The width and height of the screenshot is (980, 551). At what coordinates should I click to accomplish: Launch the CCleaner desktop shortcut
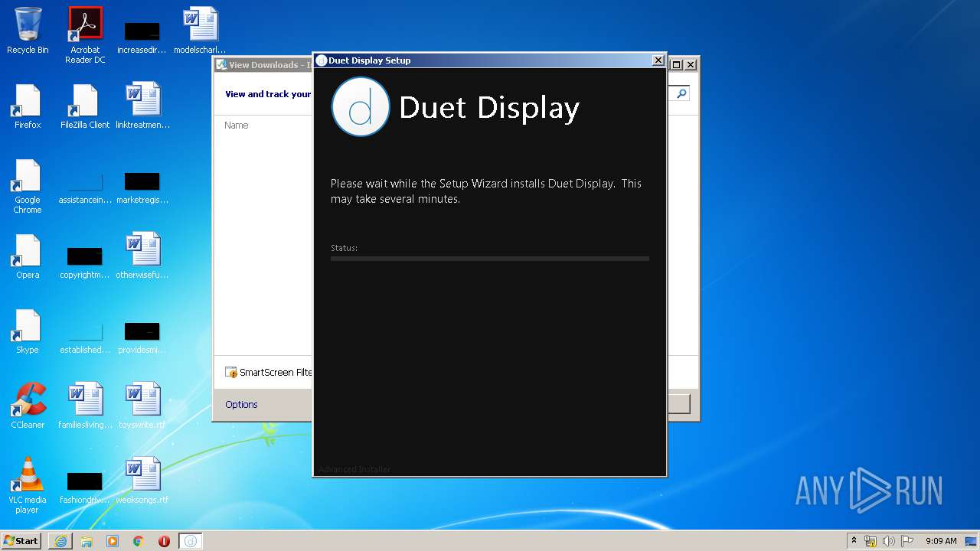point(28,406)
